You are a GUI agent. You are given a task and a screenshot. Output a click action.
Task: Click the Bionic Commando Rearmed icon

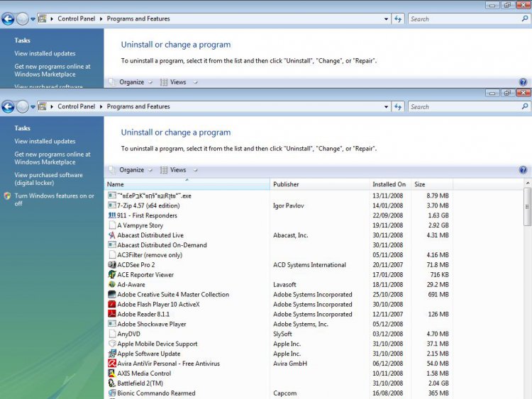pyautogui.click(x=111, y=393)
